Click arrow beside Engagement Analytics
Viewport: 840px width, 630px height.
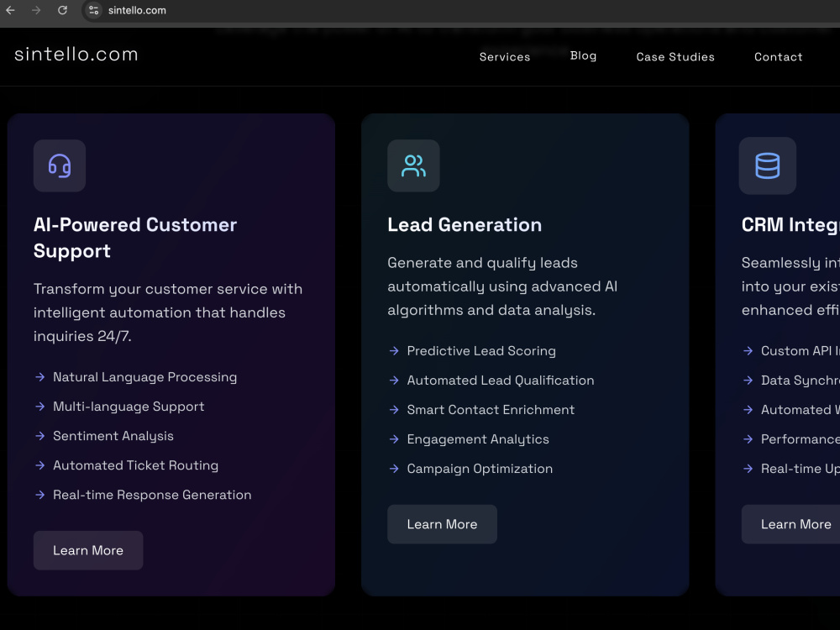coord(394,439)
